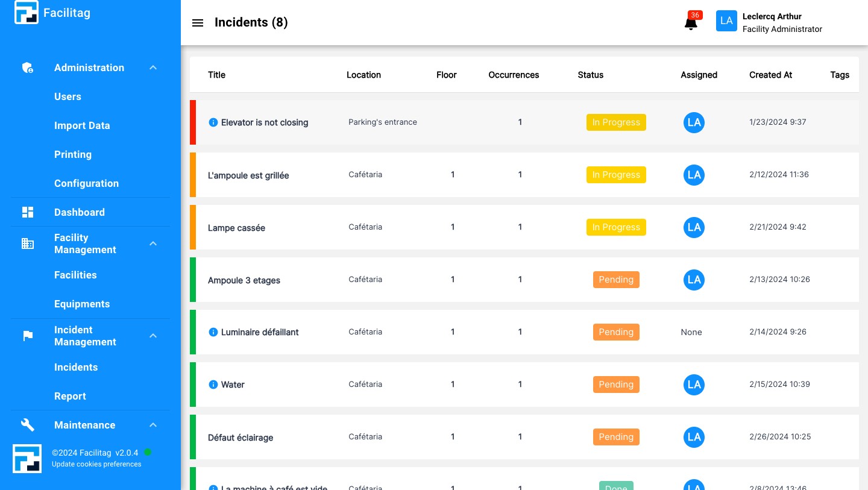Collapse the Maintenance section
The width and height of the screenshot is (868, 490).
point(153,425)
